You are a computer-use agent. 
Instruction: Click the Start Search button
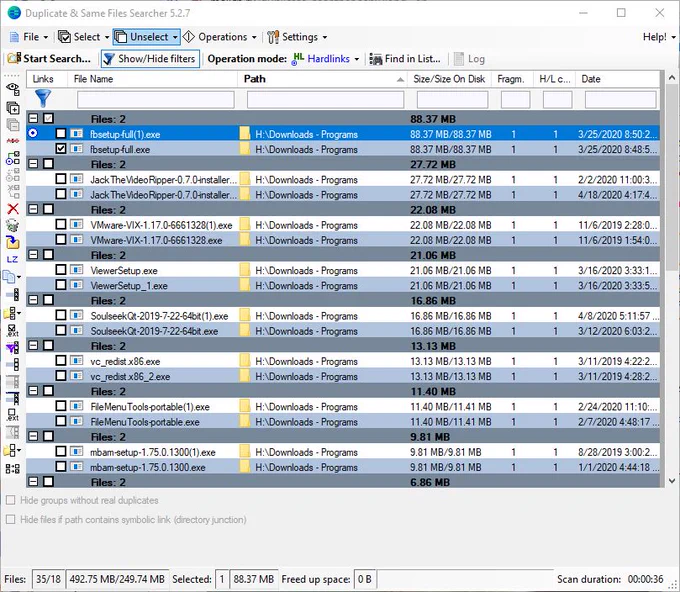[x=49, y=59]
